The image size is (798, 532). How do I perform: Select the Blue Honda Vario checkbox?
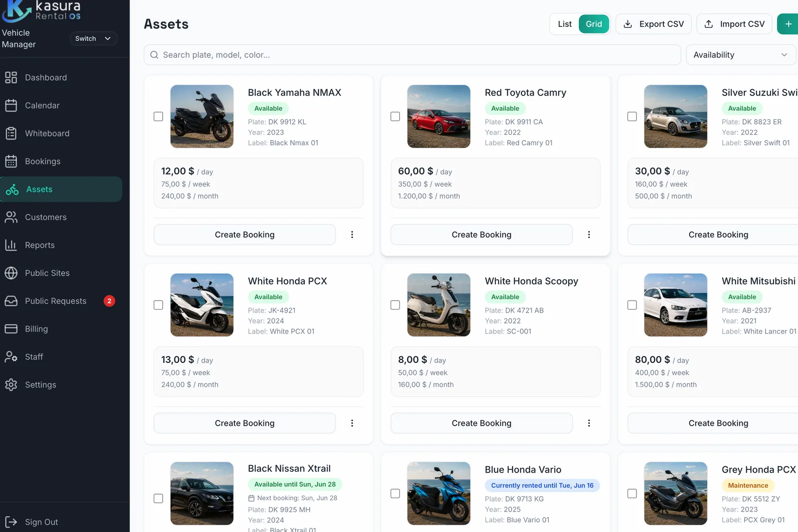(396, 493)
